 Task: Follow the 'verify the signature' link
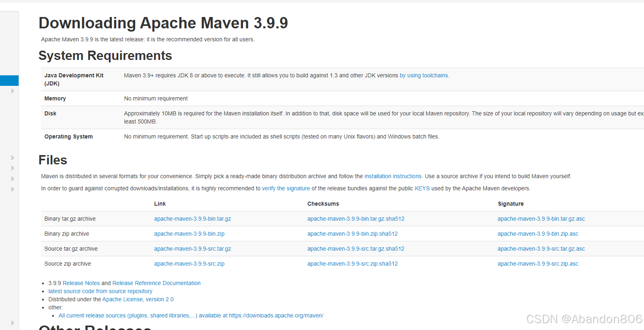click(x=286, y=188)
